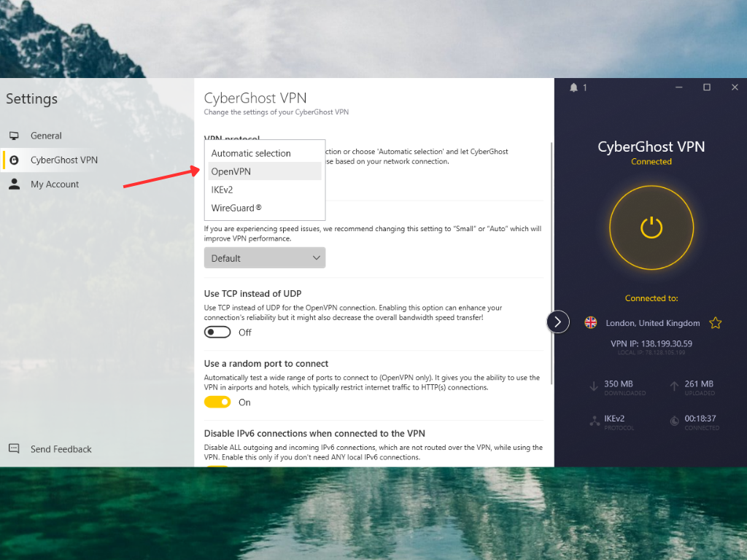Enable TCP instead of UDP
This screenshot has height=560, width=747.
tap(217, 332)
